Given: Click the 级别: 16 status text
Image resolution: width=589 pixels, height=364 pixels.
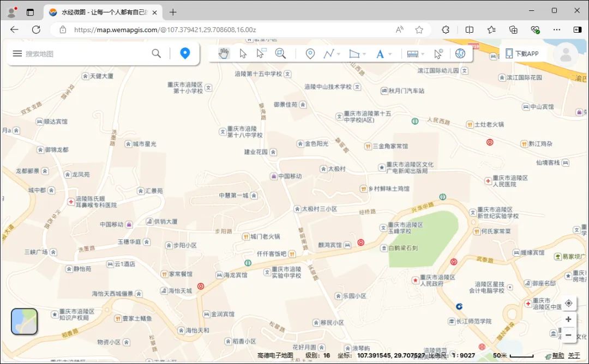Looking at the screenshot, I should (x=317, y=355).
